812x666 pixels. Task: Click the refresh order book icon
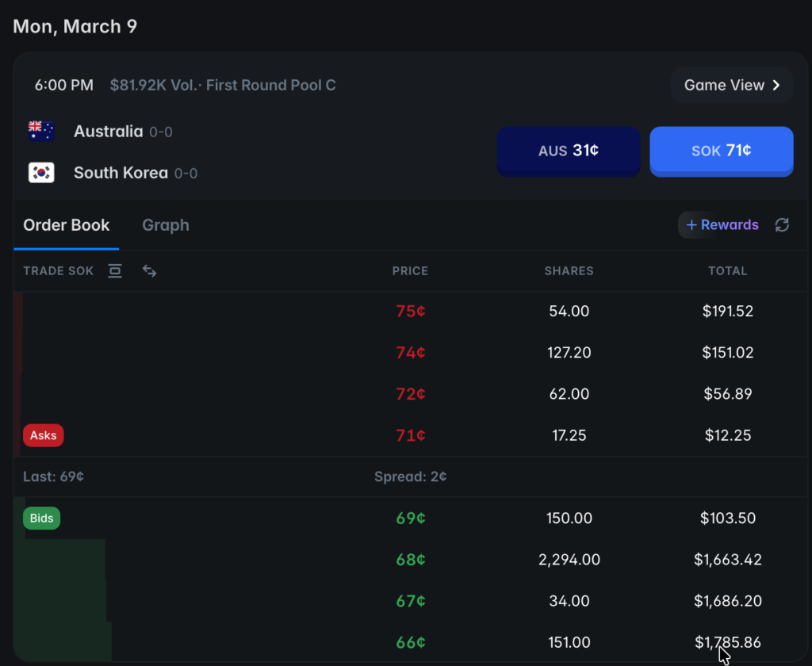[782, 225]
